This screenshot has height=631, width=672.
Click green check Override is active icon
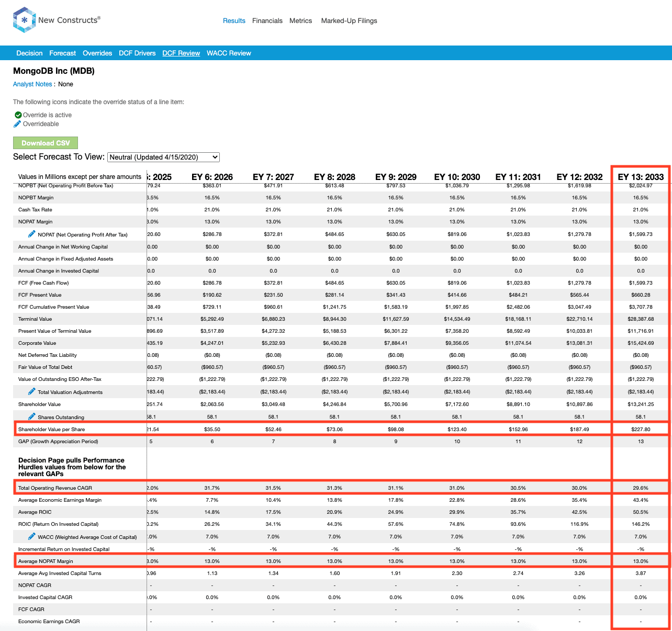tap(18, 115)
